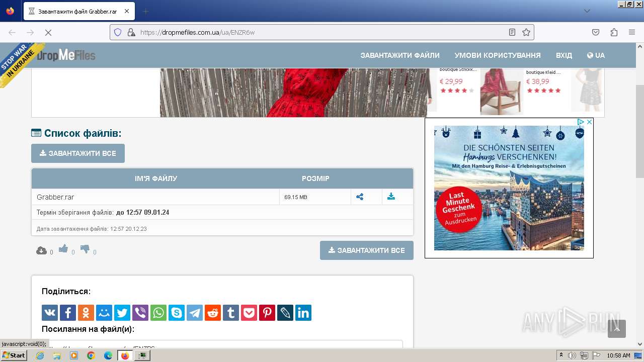
Task: Click volume icon in system tray
Action: (572, 355)
